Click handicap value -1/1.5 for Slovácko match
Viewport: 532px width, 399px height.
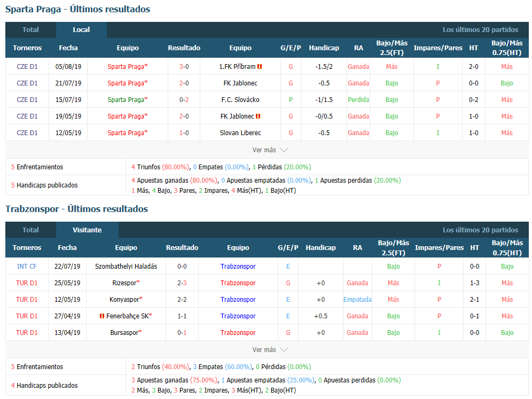coord(324,100)
